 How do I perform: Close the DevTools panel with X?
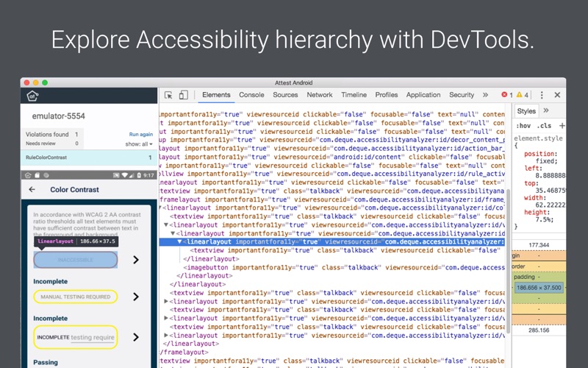(557, 95)
